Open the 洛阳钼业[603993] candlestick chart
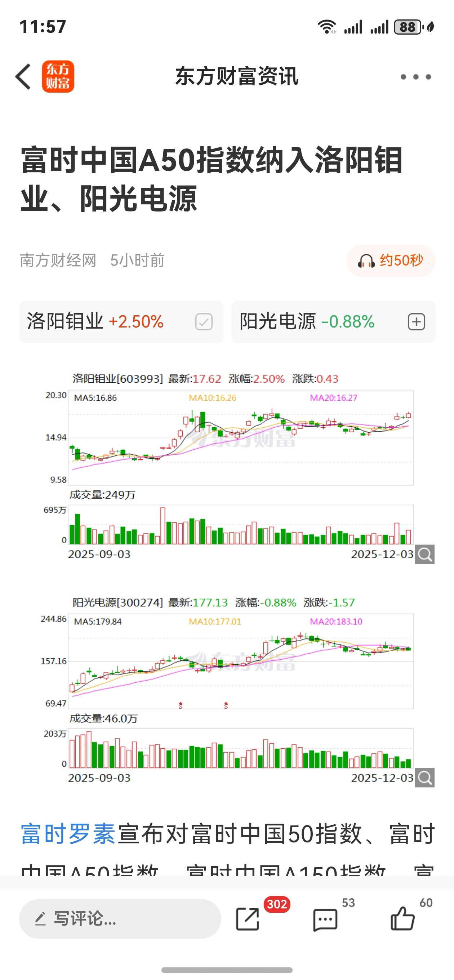Screen dimensions: 454x980 pos(240,437)
